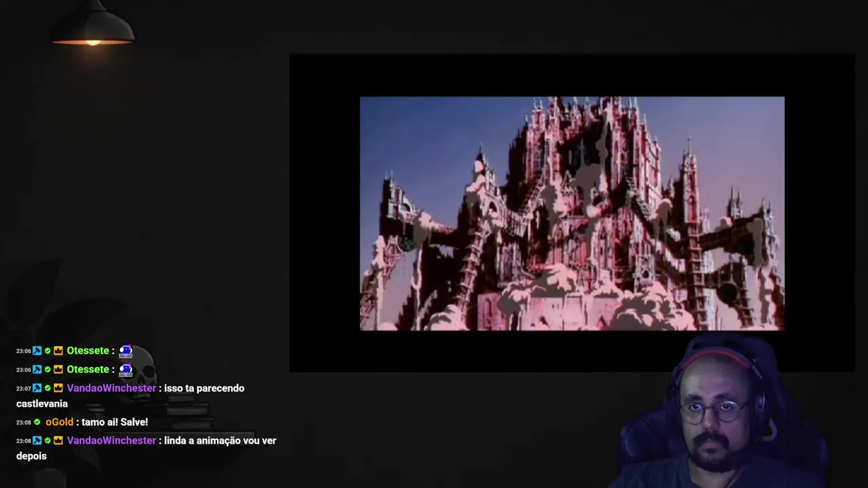Screen dimensions: 868x488
Task: Click the streamer webcam feed
Action: (x=719, y=410)
